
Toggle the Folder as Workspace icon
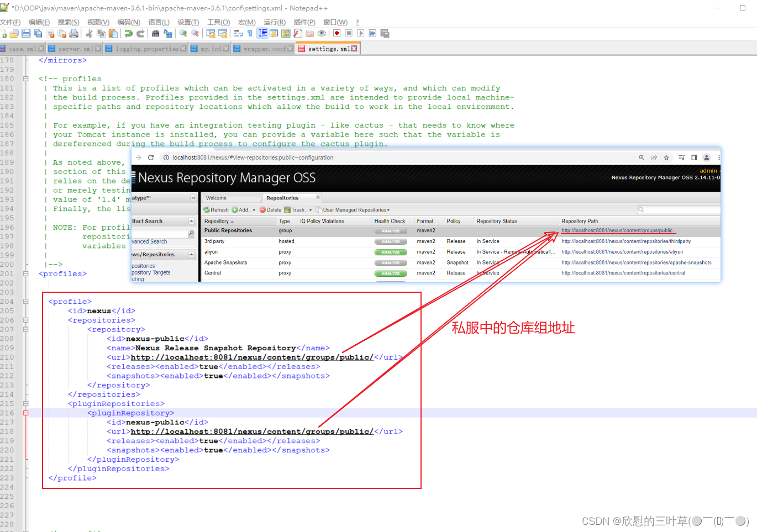coord(309,33)
